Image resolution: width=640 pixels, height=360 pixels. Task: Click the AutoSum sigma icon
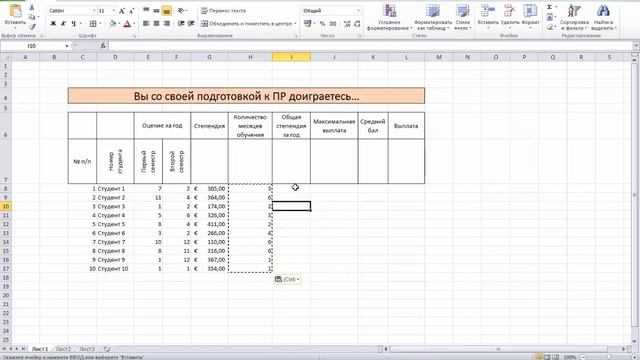(550, 7)
